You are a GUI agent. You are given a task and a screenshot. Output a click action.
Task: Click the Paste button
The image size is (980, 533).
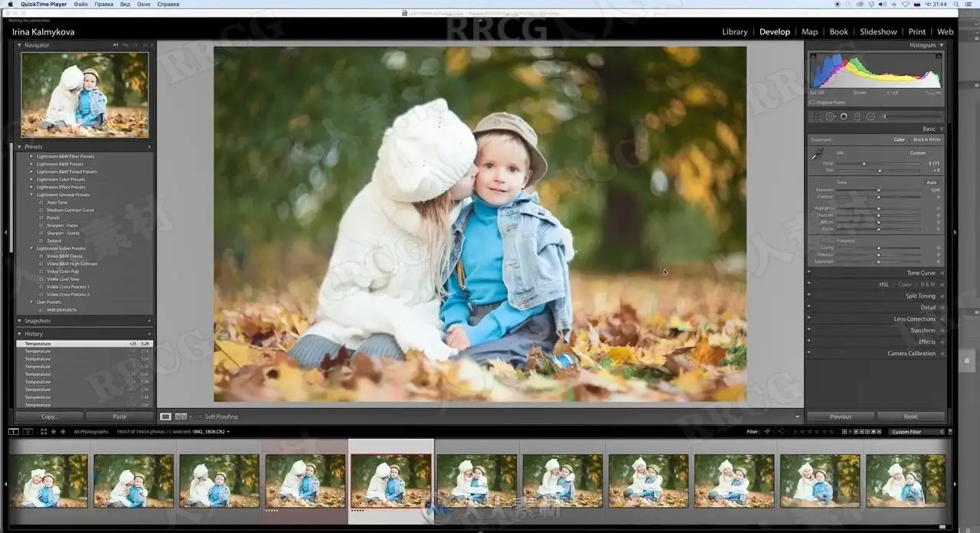point(119,417)
